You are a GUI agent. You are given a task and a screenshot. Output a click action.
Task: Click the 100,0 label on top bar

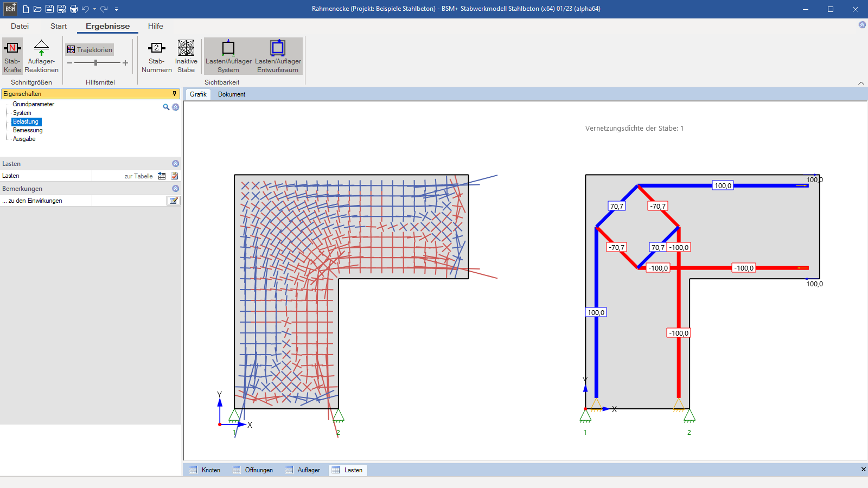click(723, 185)
